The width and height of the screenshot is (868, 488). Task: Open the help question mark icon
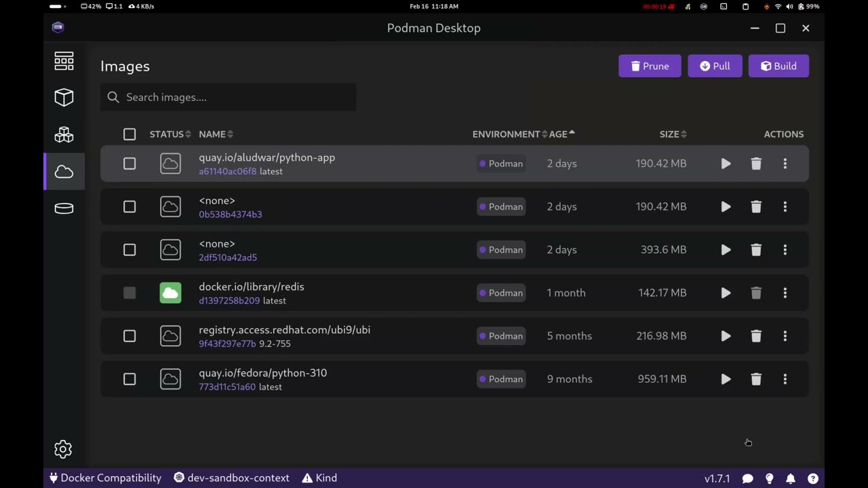click(x=812, y=479)
